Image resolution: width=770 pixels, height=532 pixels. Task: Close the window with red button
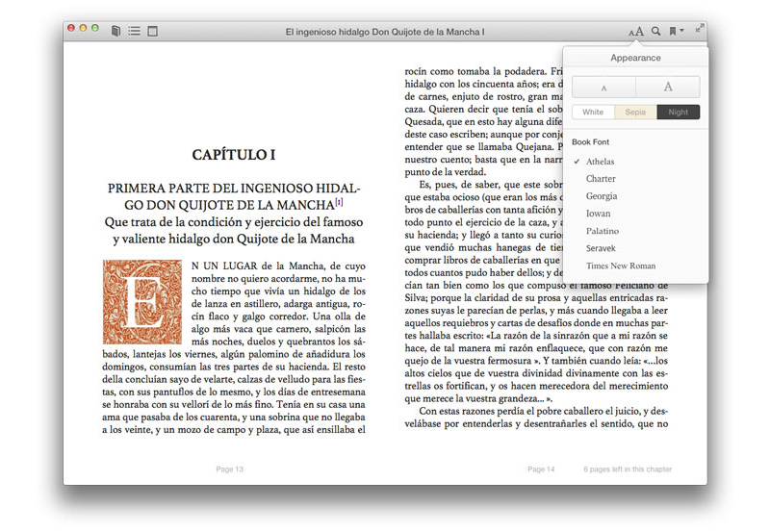tap(71, 28)
